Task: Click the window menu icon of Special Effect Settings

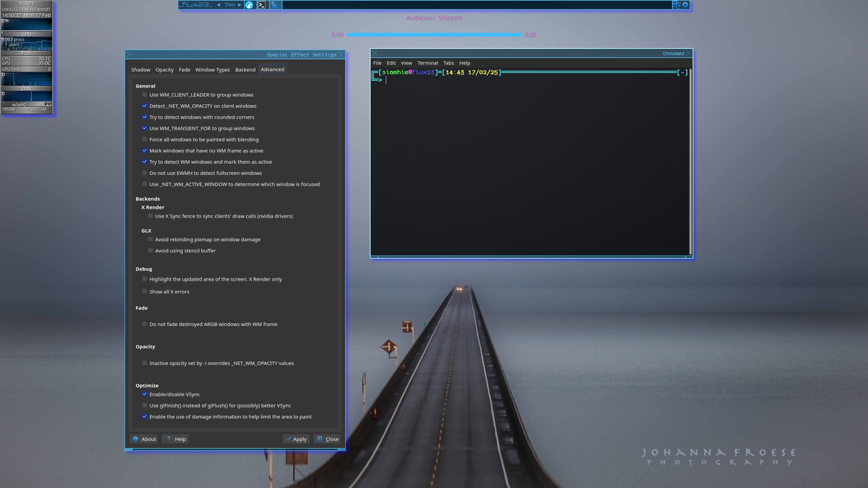Action: coord(129,55)
